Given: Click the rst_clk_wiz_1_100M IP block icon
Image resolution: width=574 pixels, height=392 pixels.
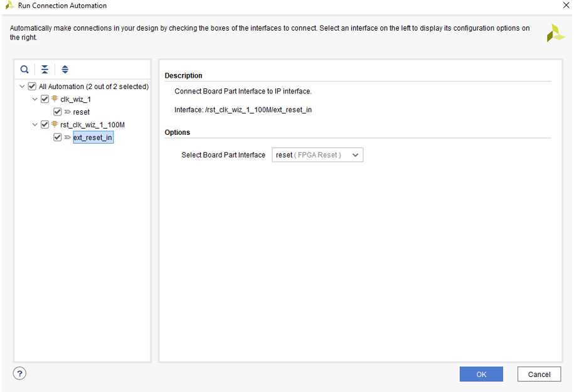Looking at the screenshot, I should click(55, 125).
